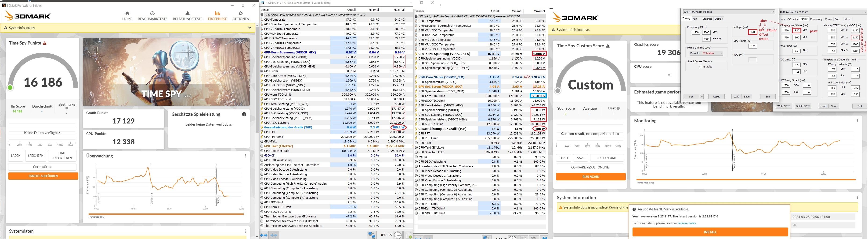Click the ÜBERPRÜFEN button

[x=42, y=167]
